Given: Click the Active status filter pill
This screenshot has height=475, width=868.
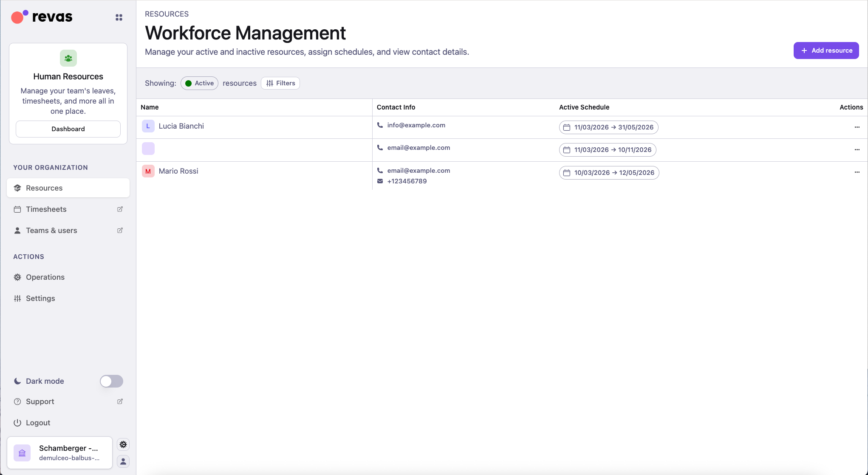Looking at the screenshot, I should pos(199,83).
